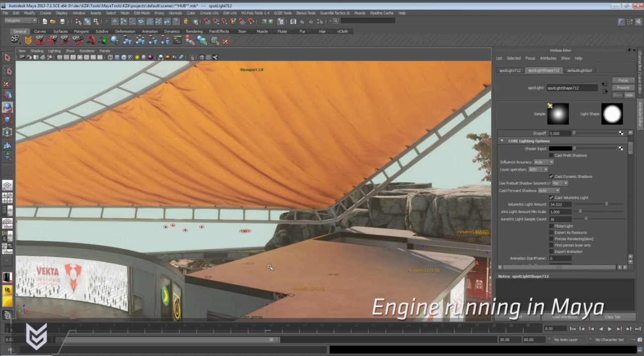Select the arrow Select tool in toolbox
The height and width of the screenshot is (356, 644).
8,58
